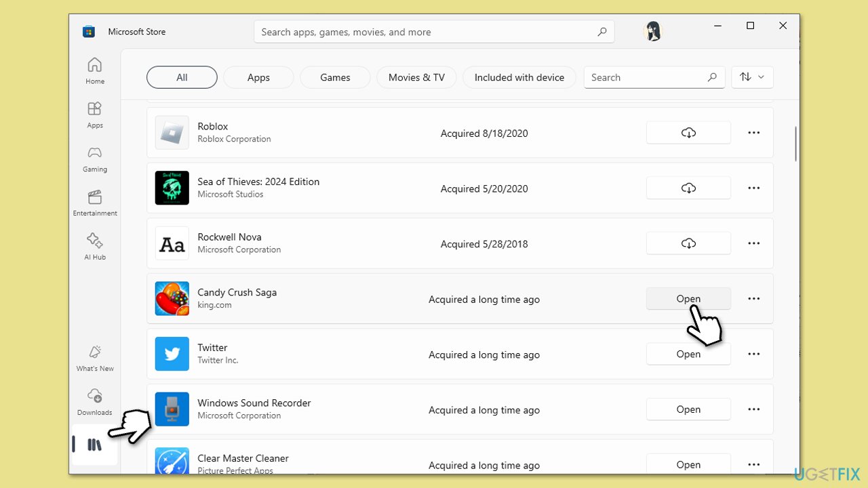Open What's New in sidebar
This screenshot has width=868, height=488.
95,359
